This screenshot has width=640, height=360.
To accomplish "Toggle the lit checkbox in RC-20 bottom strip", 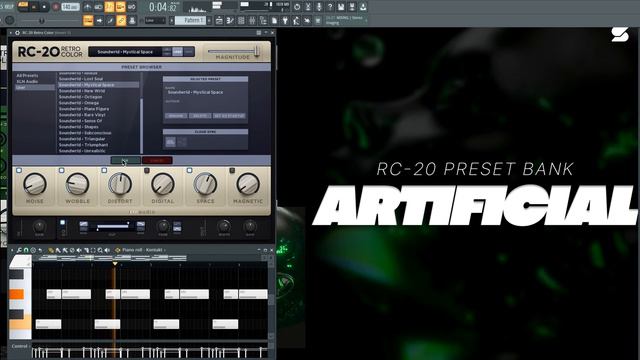I will (62, 222).
